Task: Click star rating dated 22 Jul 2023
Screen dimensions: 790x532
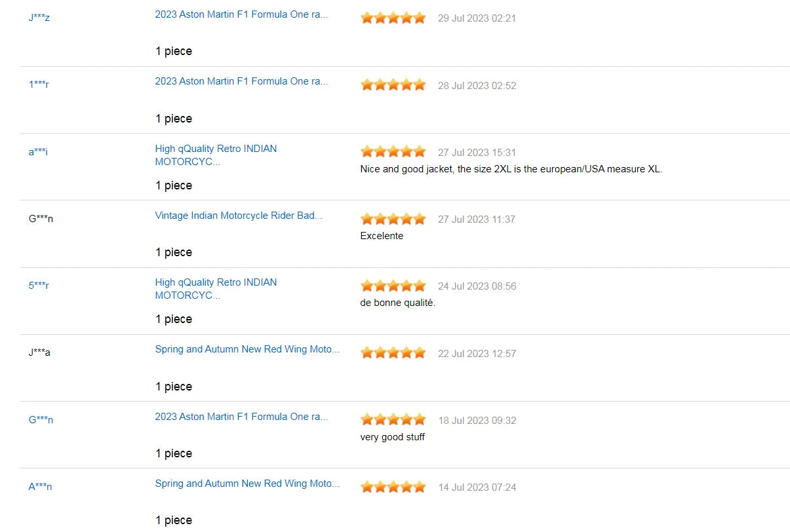Action: [393, 353]
